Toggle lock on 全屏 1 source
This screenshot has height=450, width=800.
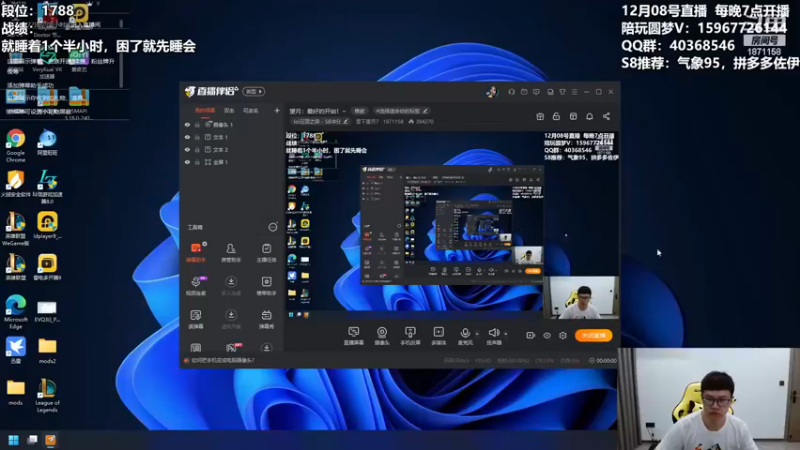pyautogui.click(x=197, y=162)
